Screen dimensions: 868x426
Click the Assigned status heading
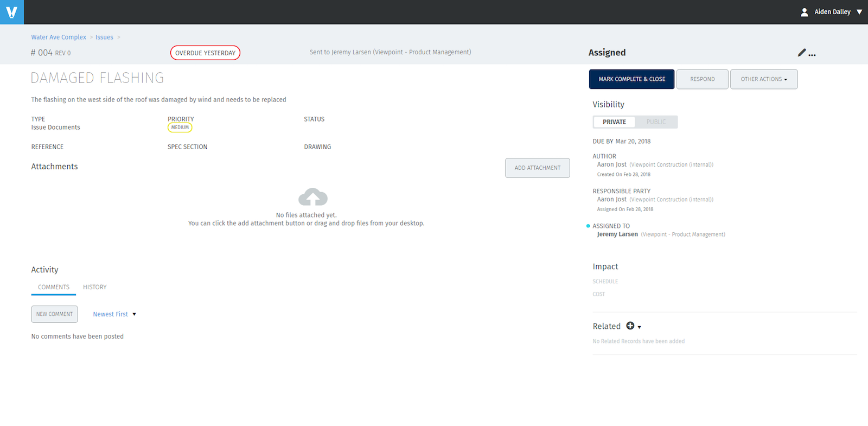(607, 53)
